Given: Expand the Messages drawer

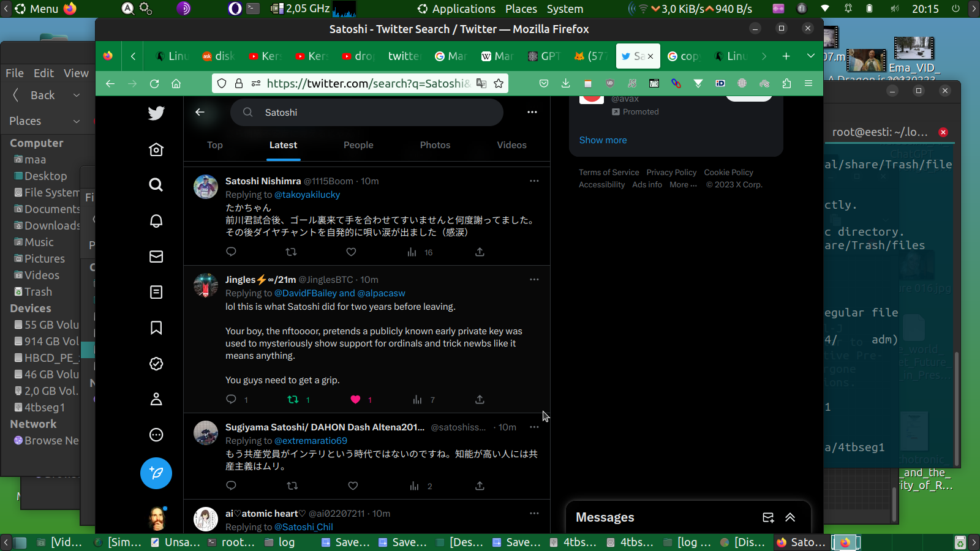Looking at the screenshot, I should point(790,517).
